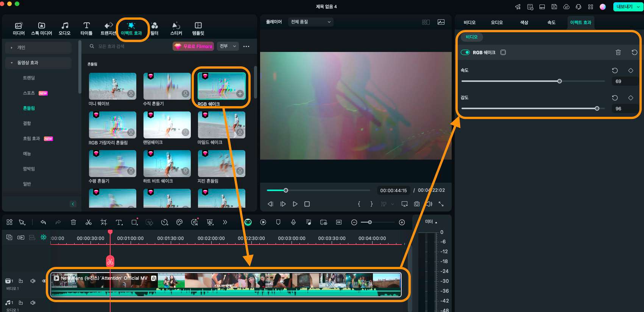The width and height of the screenshot is (644, 312).
Task: Open the color palette tool in toolbar
Action: click(179, 222)
